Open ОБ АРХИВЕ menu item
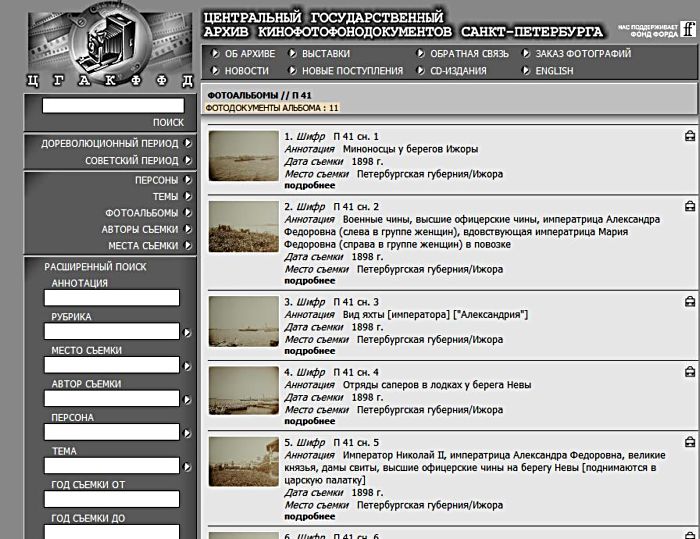Screen dimensions: 700x539 pyautogui.click(x=250, y=54)
